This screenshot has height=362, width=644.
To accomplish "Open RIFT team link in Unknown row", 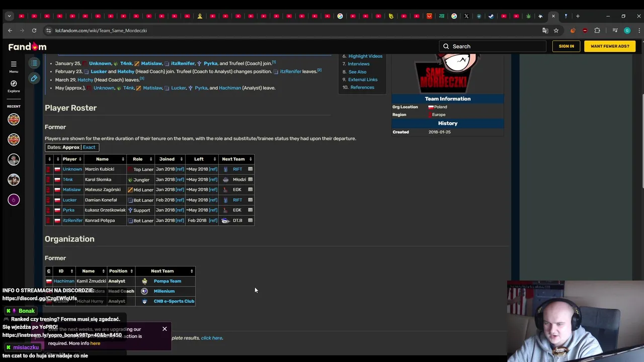I will pos(237,169).
